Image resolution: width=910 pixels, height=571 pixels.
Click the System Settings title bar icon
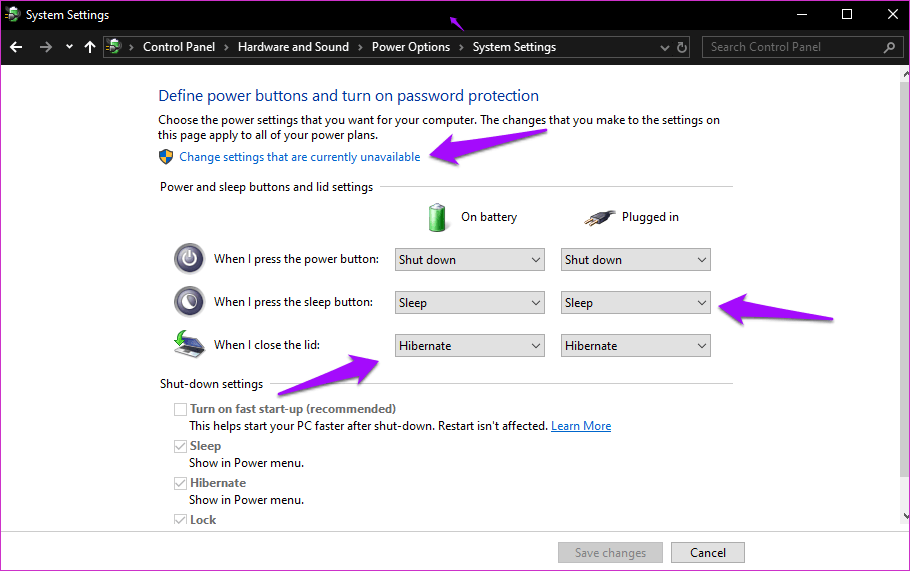click(12, 15)
